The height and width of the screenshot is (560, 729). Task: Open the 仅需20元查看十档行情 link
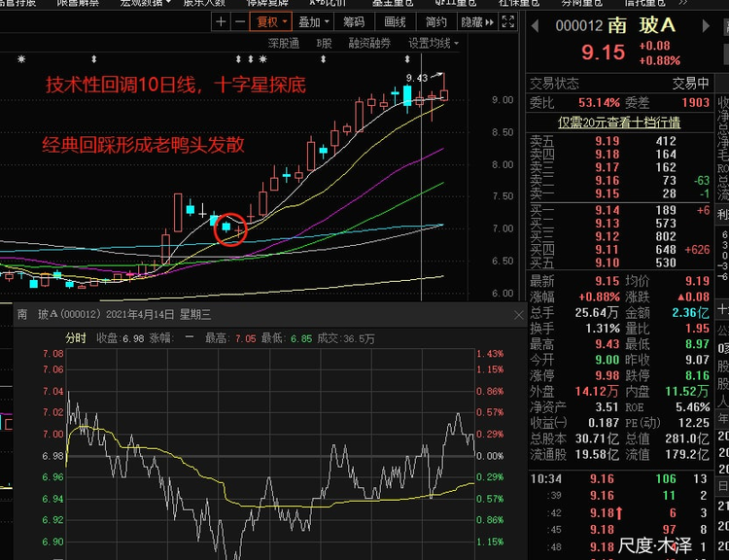[x=619, y=122]
